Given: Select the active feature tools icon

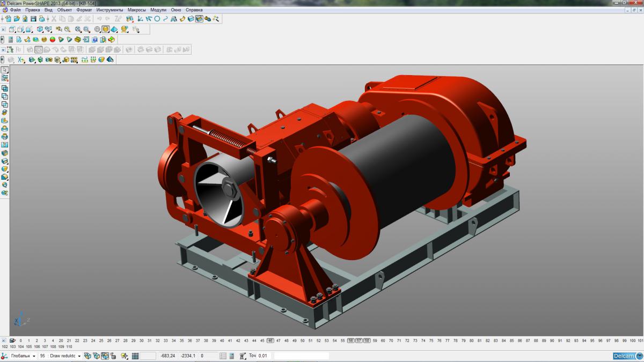Looking at the screenshot, I should pyautogui.click(x=199, y=18).
